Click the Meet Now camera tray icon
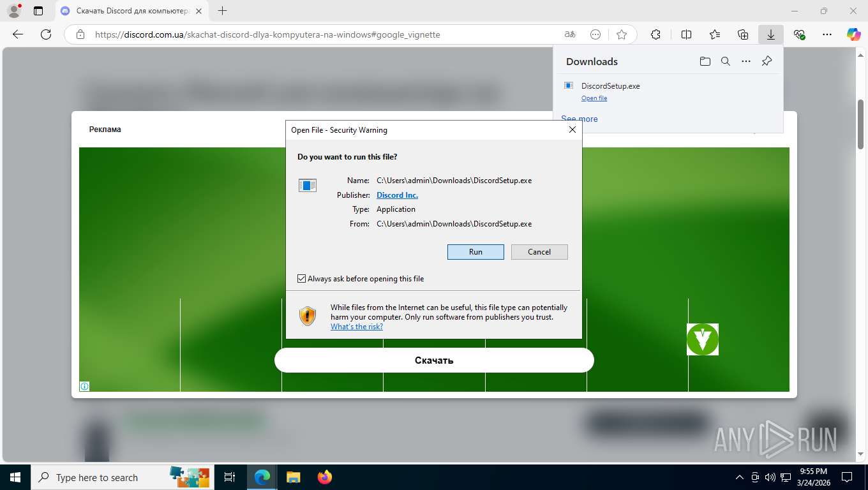Viewport: 868px width, 490px height. 755,477
